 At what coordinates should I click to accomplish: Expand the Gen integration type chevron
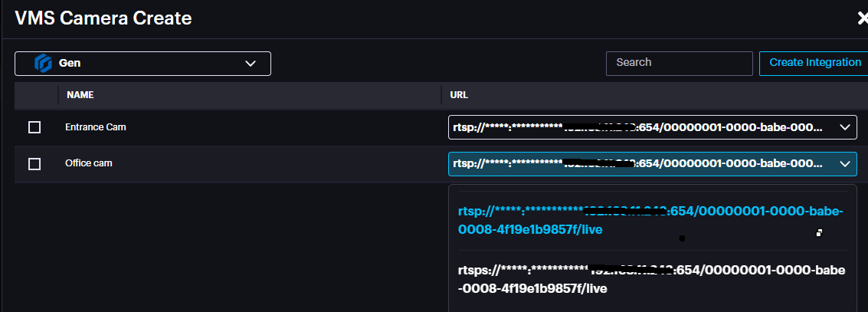250,64
